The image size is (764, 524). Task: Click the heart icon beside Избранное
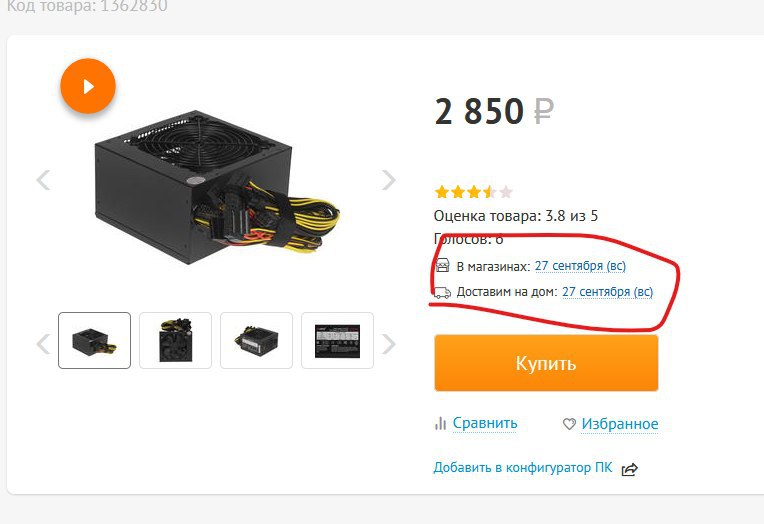(x=569, y=424)
